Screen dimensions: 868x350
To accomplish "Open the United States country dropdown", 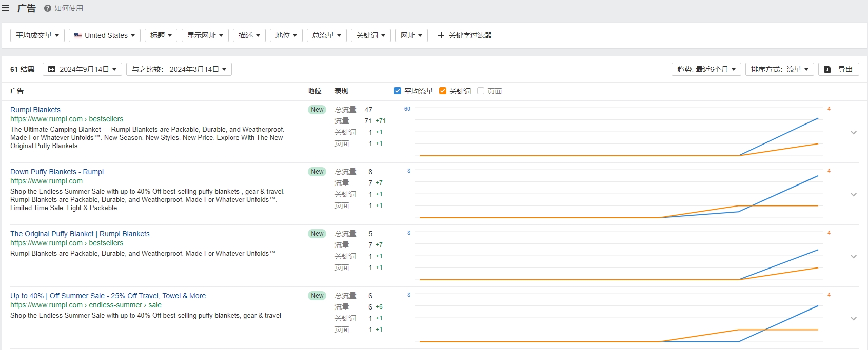I will coord(105,35).
